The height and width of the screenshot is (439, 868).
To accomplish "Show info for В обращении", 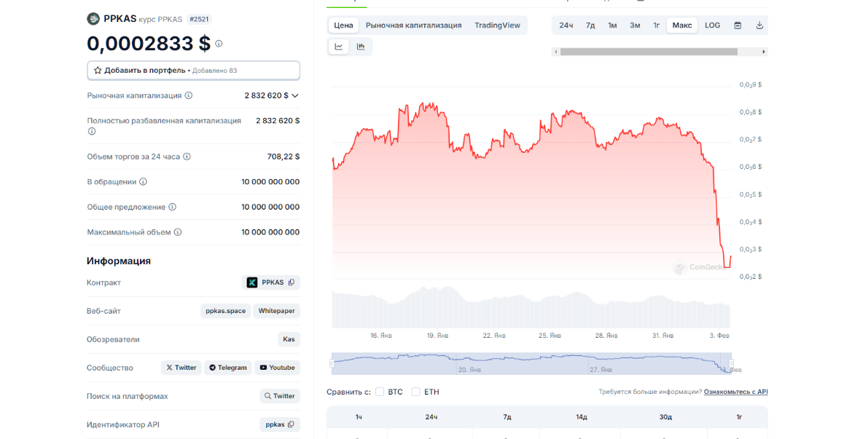I will [144, 182].
